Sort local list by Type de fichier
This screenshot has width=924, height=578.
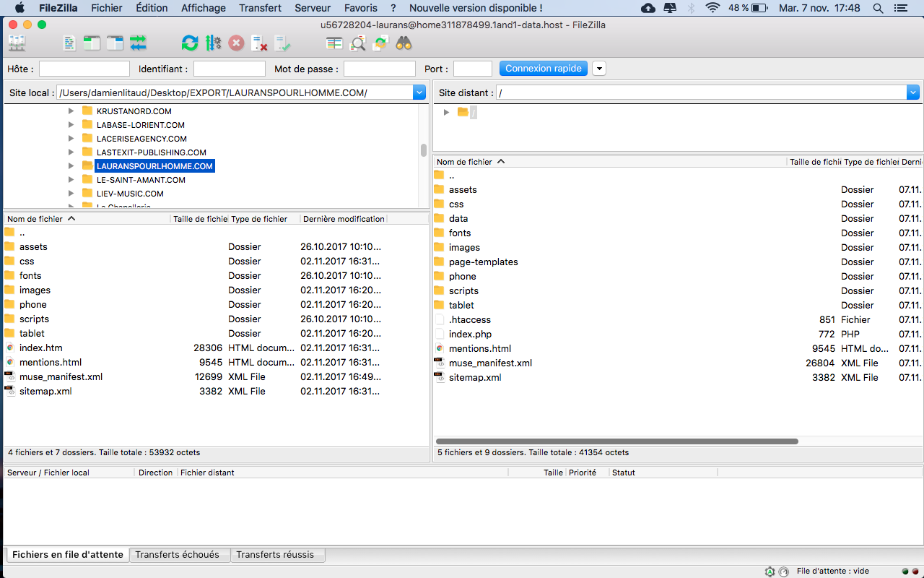coord(264,219)
